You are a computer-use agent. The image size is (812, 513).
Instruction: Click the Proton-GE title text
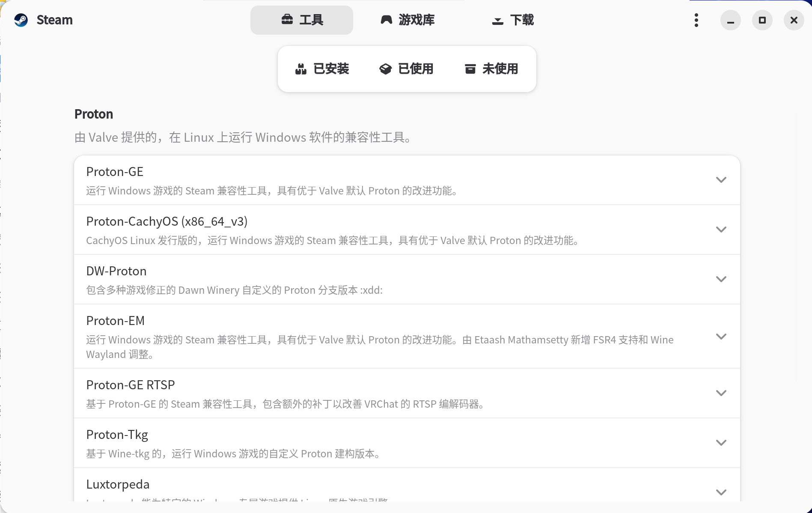coord(115,172)
